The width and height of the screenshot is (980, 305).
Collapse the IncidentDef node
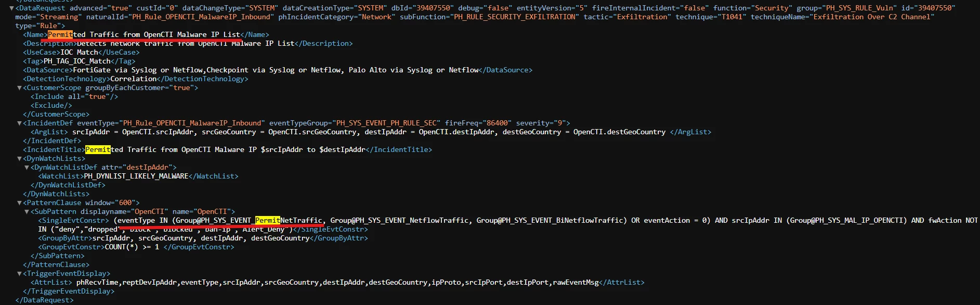click(19, 123)
